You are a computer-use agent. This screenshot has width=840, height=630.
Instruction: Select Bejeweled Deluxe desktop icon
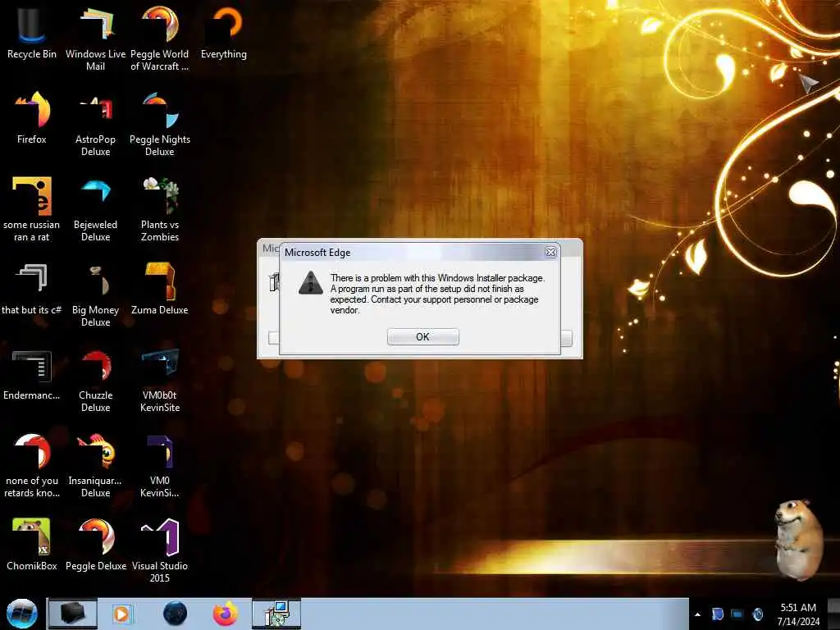(95, 209)
